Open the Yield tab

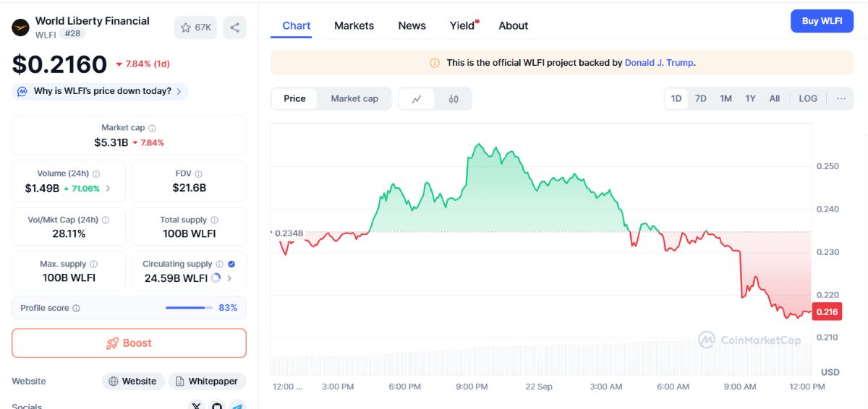coord(463,25)
